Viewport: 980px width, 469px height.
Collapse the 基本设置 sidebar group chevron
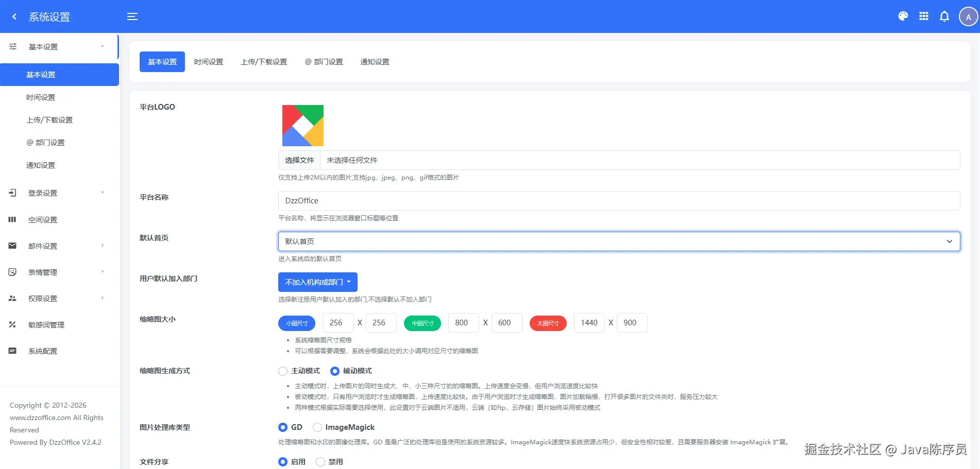[x=103, y=46]
